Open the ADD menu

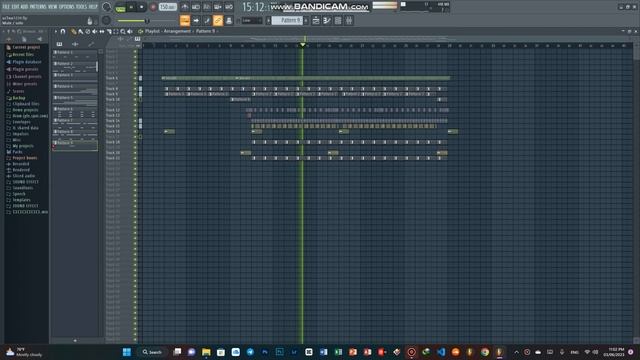[24, 7]
